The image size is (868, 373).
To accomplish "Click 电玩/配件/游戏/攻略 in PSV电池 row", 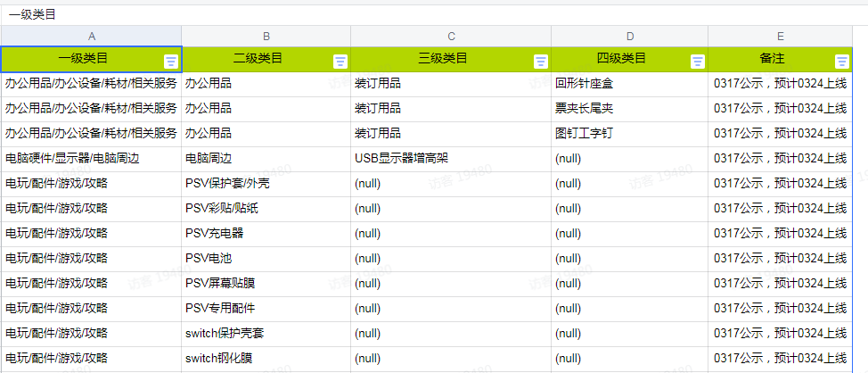I will [91, 259].
